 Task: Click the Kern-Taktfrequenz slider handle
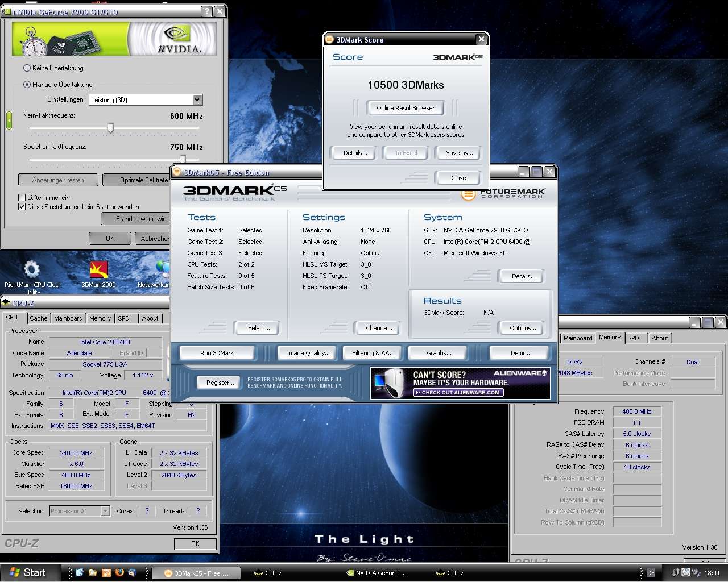pyautogui.click(x=110, y=128)
